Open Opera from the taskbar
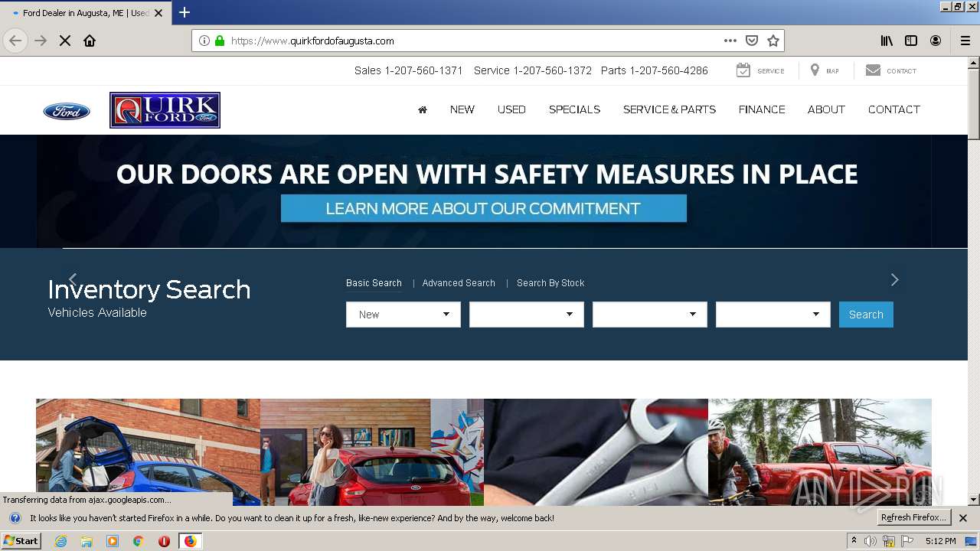Image resolution: width=980 pixels, height=551 pixels. (164, 541)
